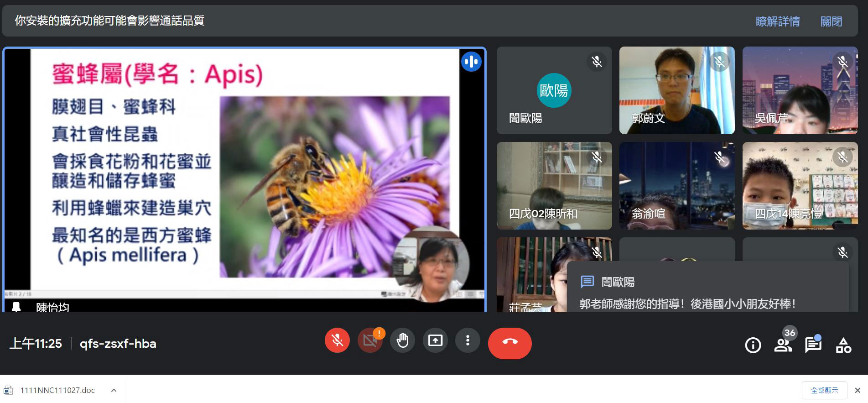Select the 歐陽 avatar circle

[554, 90]
